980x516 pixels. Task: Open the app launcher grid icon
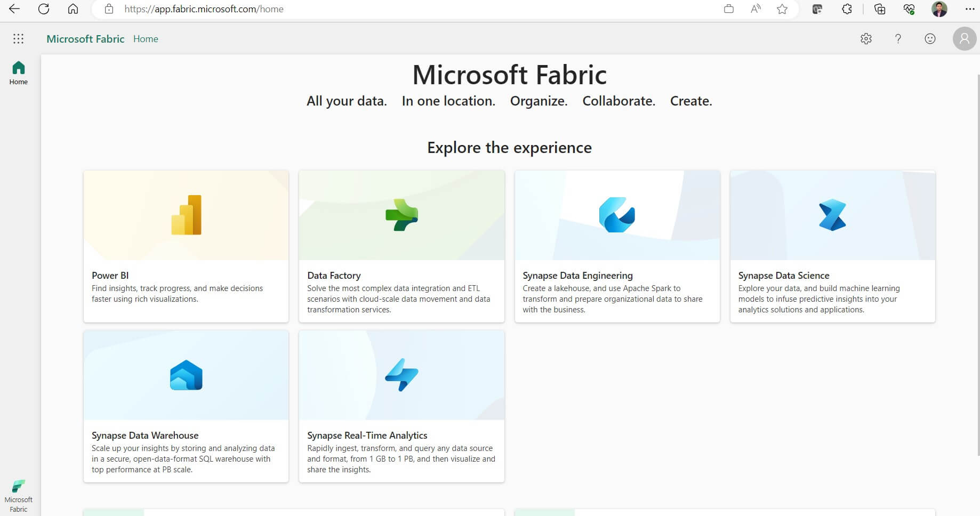tap(18, 38)
